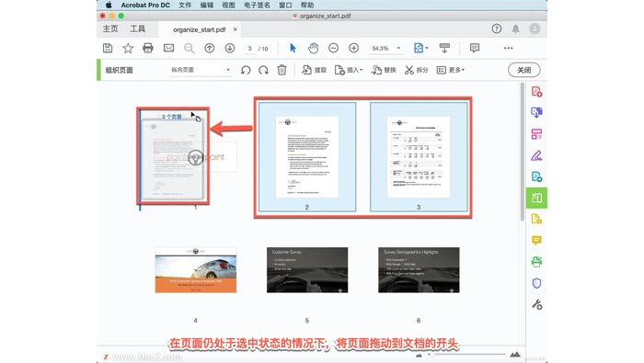The image size is (644, 363).
Task: Open the 帮助 menu
Action: pyautogui.click(x=307, y=5)
